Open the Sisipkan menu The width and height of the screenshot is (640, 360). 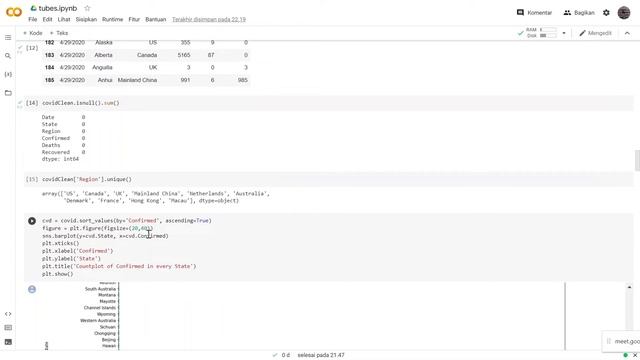(x=86, y=19)
